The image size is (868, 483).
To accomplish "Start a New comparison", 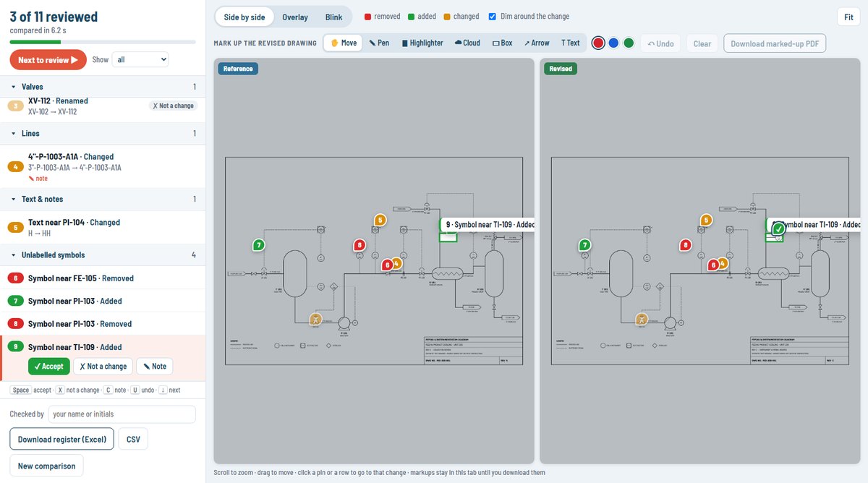I will click(x=46, y=466).
